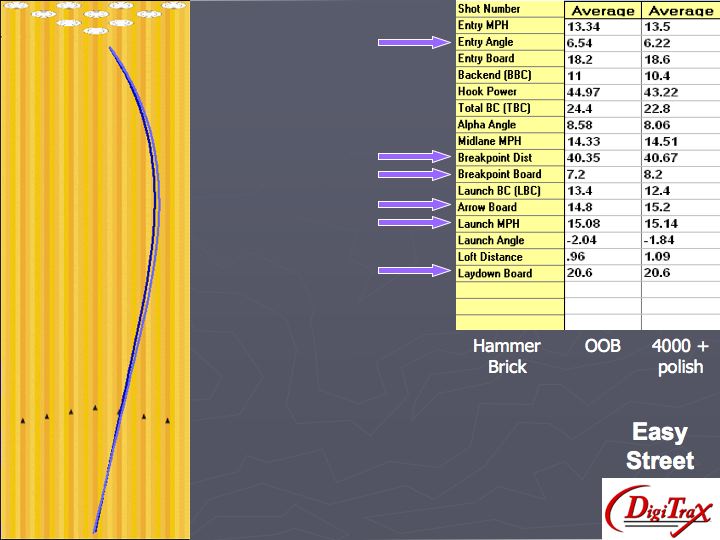Select the Shot Number header cell
The width and height of the screenshot is (720, 540).
click(x=509, y=9)
